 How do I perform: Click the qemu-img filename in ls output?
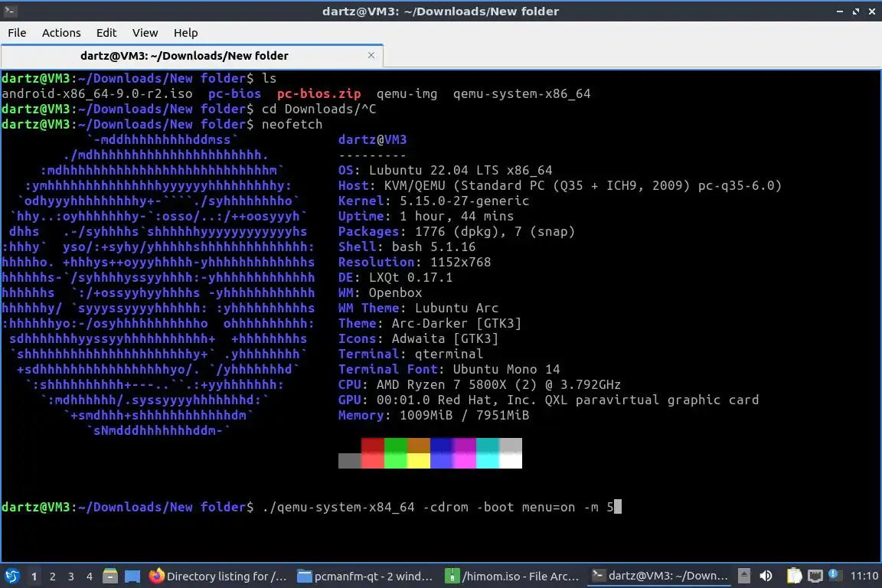[x=407, y=93]
